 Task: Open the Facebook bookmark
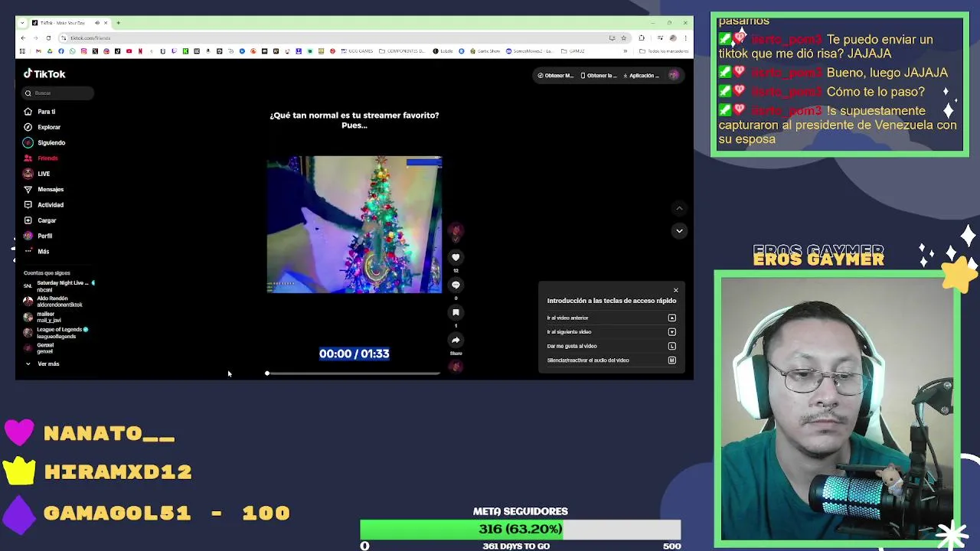(x=61, y=51)
